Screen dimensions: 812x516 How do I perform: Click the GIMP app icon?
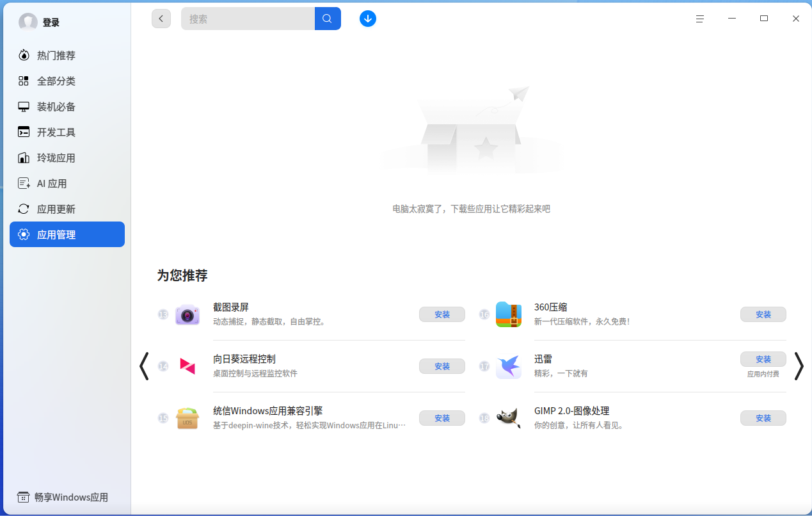(509, 418)
